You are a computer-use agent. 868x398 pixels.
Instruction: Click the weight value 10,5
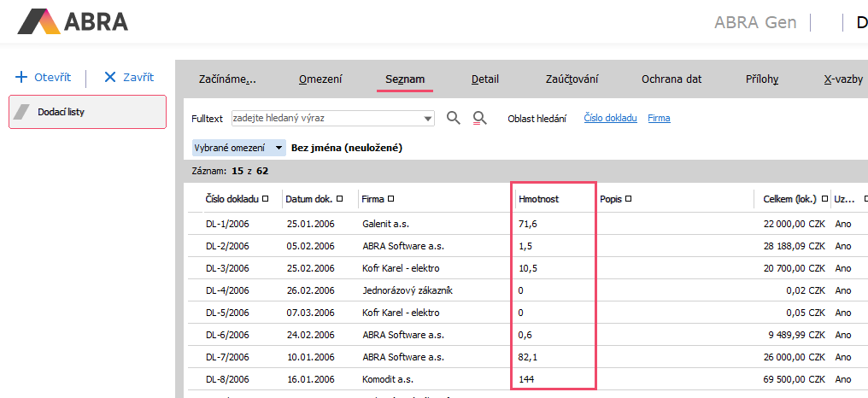pyautogui.click(x=528, y=268)
